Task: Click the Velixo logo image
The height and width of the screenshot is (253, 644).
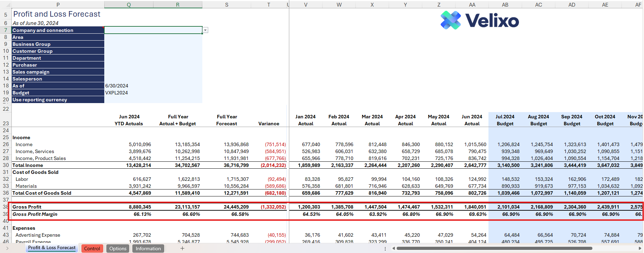Action: click(479, 20)
